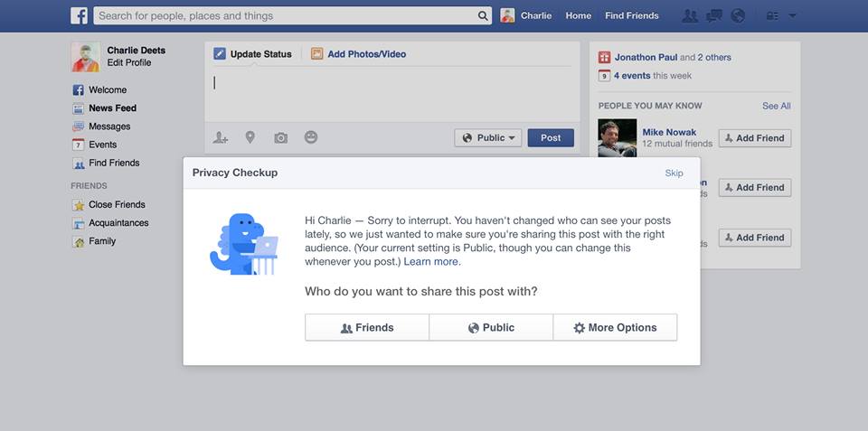This screenshot has height=431, width=868.
Task: Open Messages in left sidebar
Action: [x=108, y=126]
